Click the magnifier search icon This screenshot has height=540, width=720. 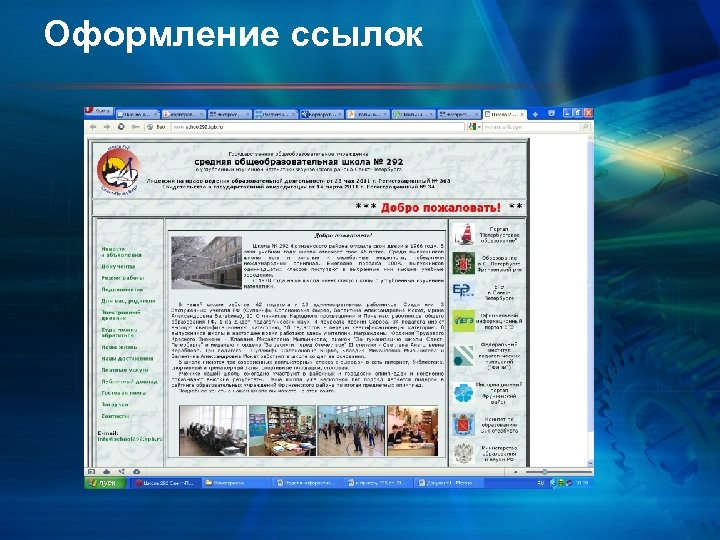click(x=585, y=127)
